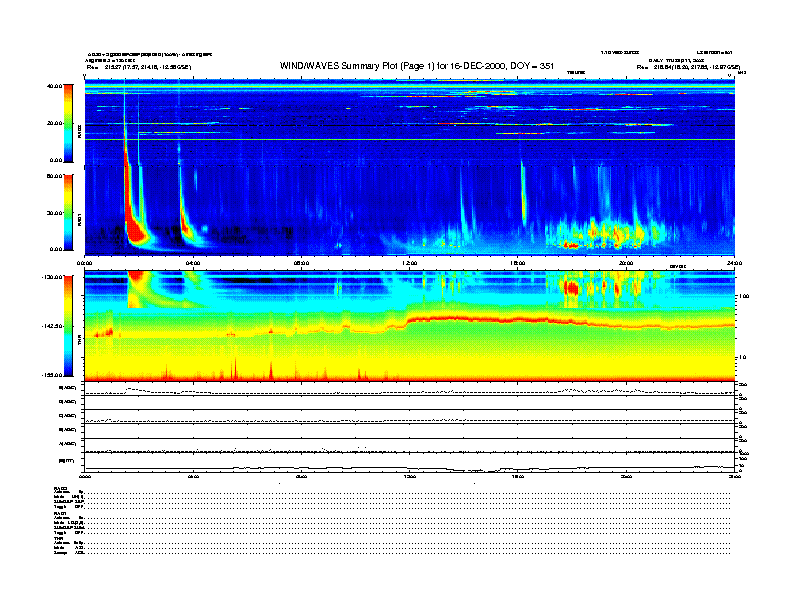The height and width of the screenshot is (612, 792).
Task: Click the RAD2 header in bottom status block
Action: pyautogui.click(x=61, y=488)
